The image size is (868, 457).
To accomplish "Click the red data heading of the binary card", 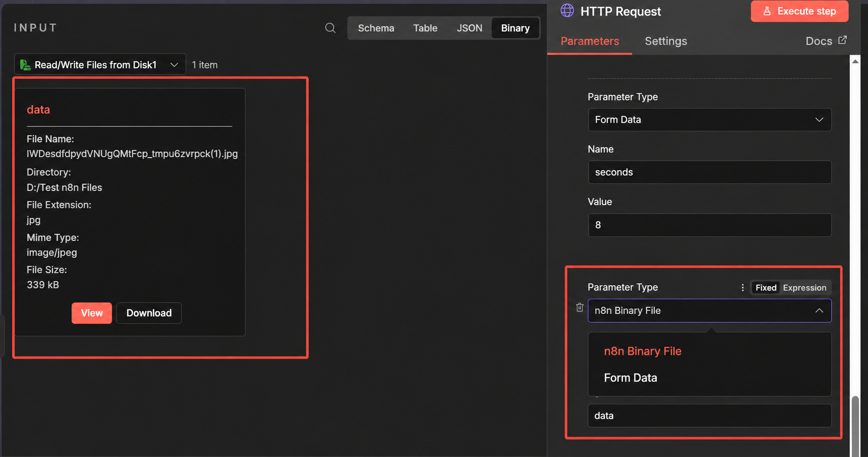I will point(38,109).
